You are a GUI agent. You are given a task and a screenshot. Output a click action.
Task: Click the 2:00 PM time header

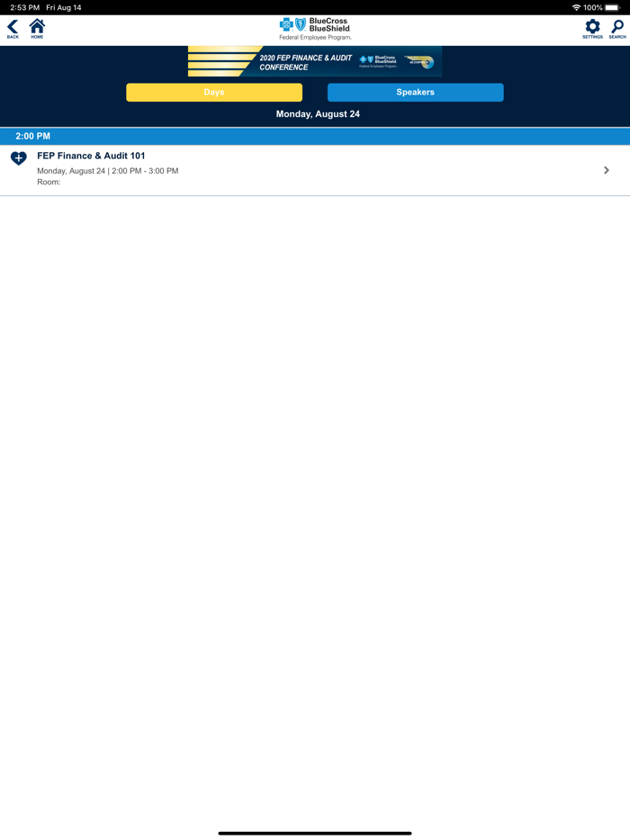[x=315, y=136]
